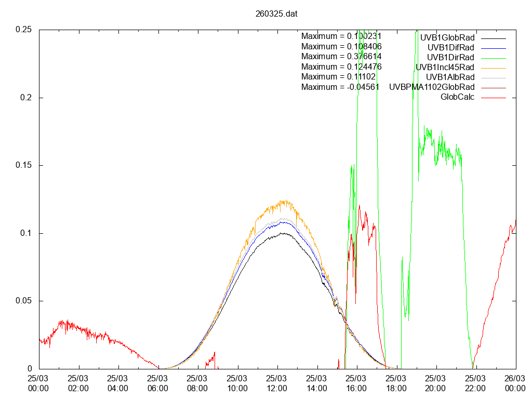Click the GlobCalc legend label

click(x=457, y=97)
